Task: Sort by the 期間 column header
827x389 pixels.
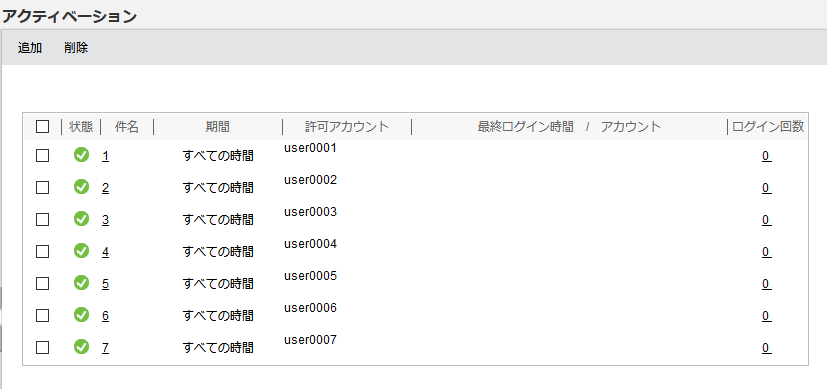Action: [218, 127]
